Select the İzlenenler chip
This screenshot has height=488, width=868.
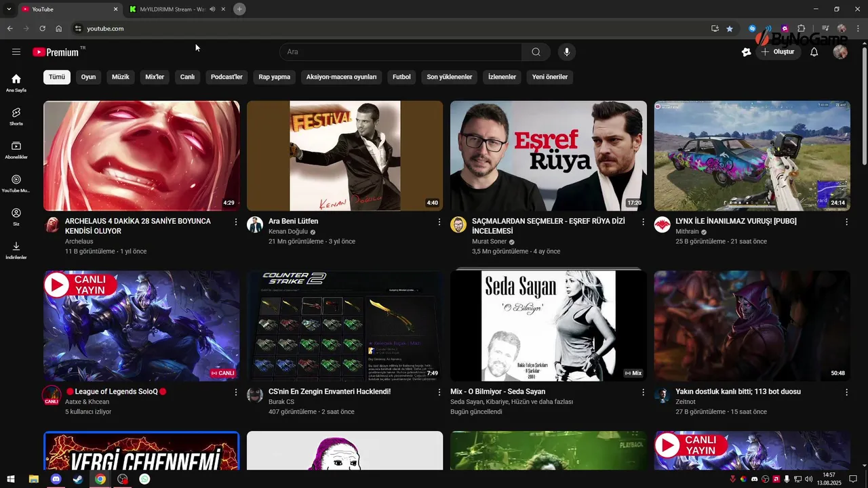(x=502, y=77)
